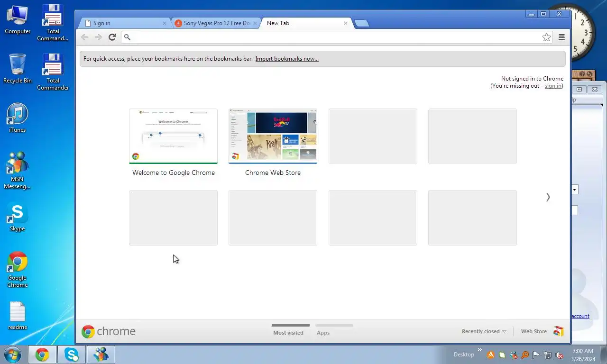
Task: Click the account link in the background window
Action: tap(580, 316)
